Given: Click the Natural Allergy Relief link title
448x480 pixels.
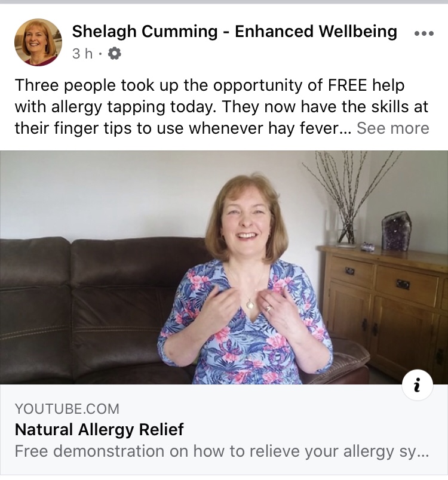Looking at the screenshot, I should pos(99,429).
